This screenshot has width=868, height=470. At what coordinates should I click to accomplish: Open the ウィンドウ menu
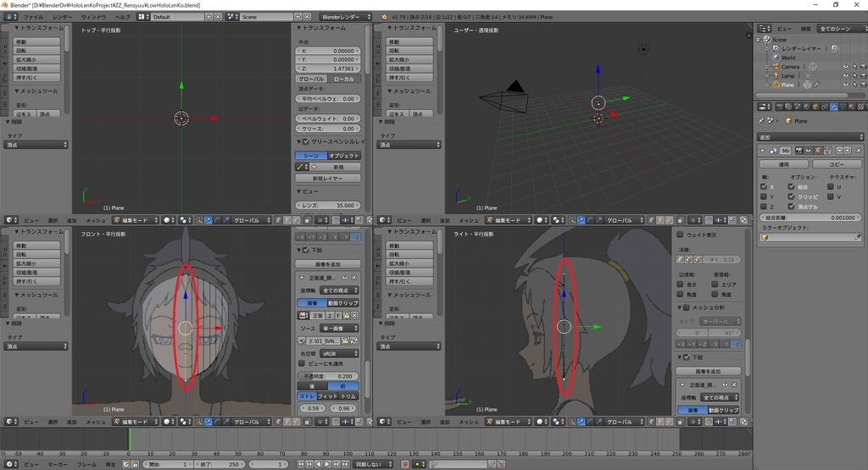tap(93, 17)
